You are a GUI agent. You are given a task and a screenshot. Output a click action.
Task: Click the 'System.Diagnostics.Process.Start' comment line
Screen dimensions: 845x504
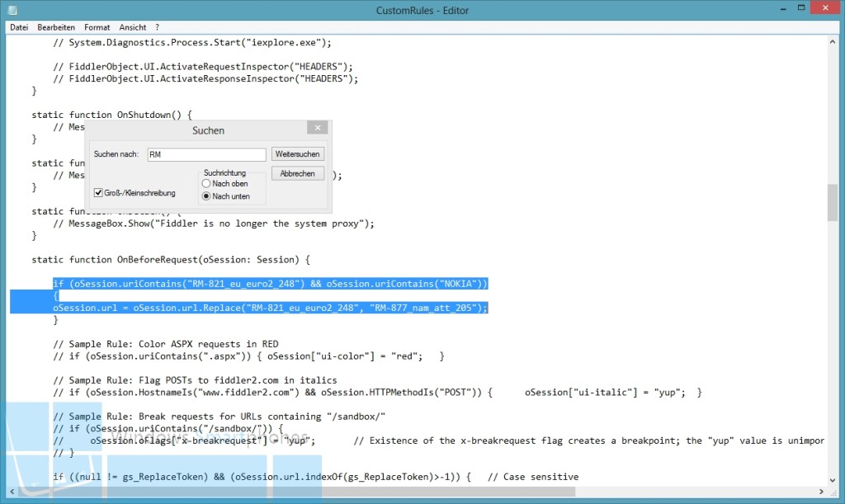(x=192, y=43)
